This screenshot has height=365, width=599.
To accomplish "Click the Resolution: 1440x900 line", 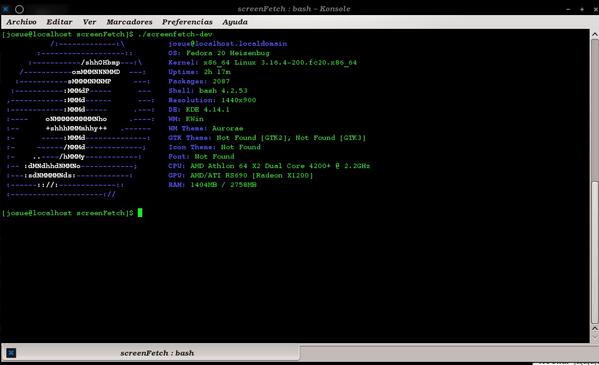I will (212, 100).
